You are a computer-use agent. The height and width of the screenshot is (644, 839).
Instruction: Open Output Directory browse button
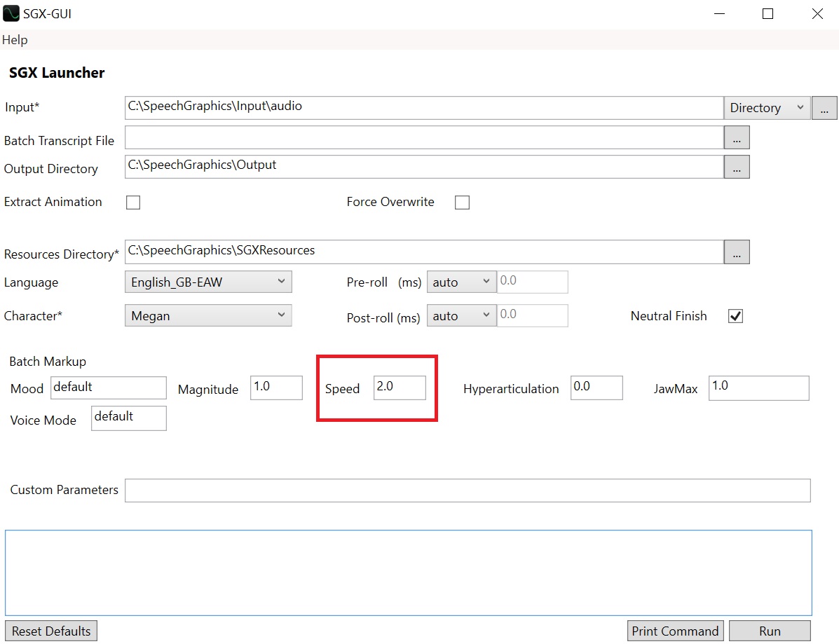(736, 167)
